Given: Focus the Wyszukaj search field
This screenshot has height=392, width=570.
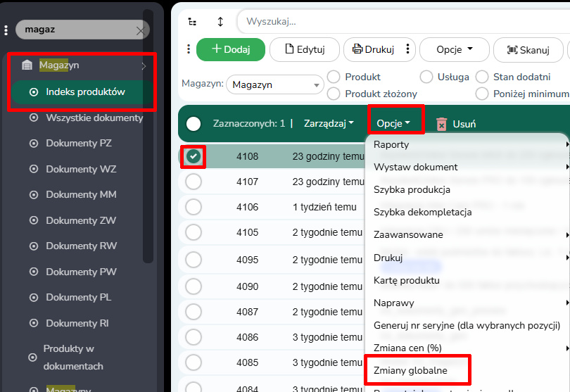Looking at the screenshot, I should coord(403,21).
